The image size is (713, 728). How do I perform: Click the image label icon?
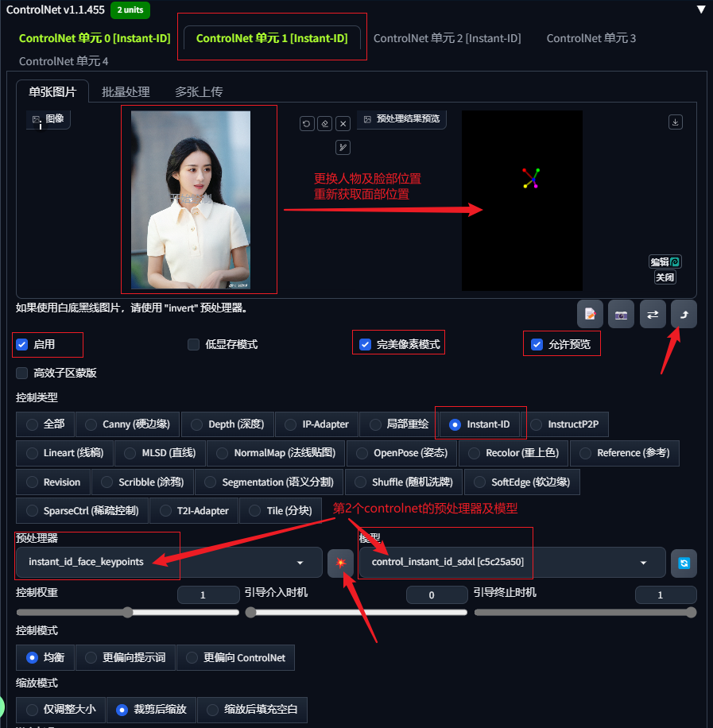(x=48, y=119)
